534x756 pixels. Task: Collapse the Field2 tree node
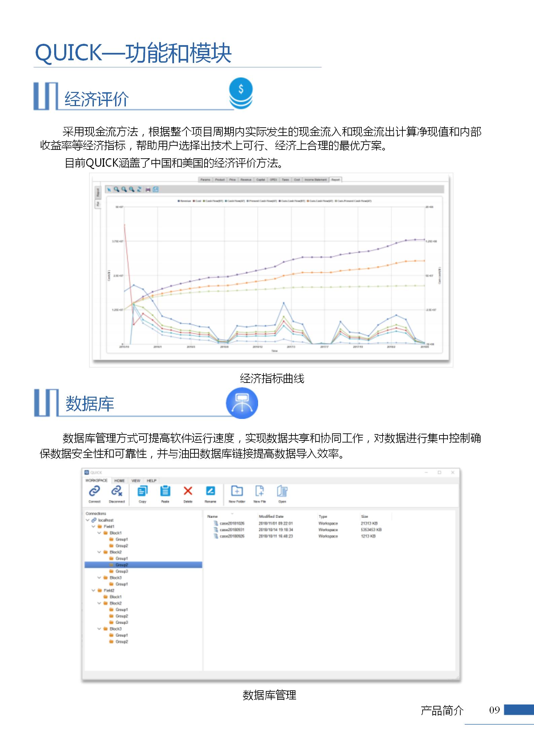click(94, 590)
